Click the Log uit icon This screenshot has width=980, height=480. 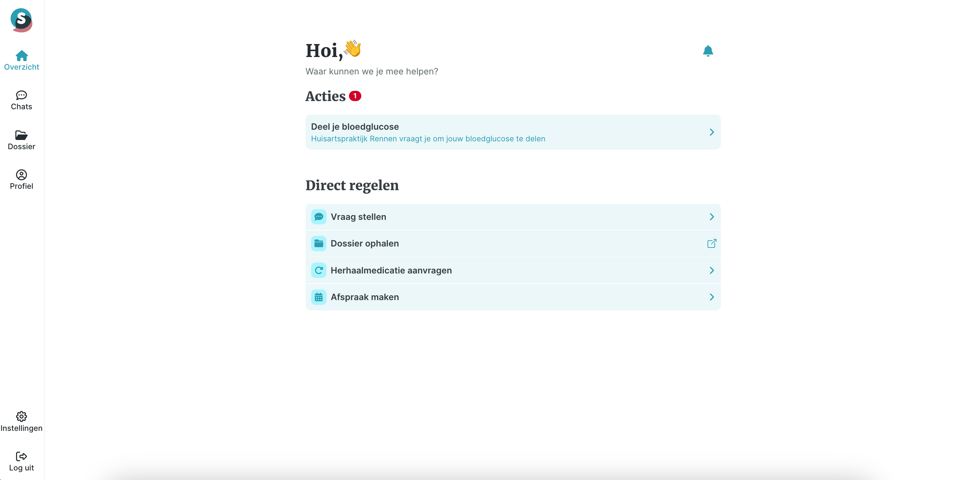tap(21, 456)
